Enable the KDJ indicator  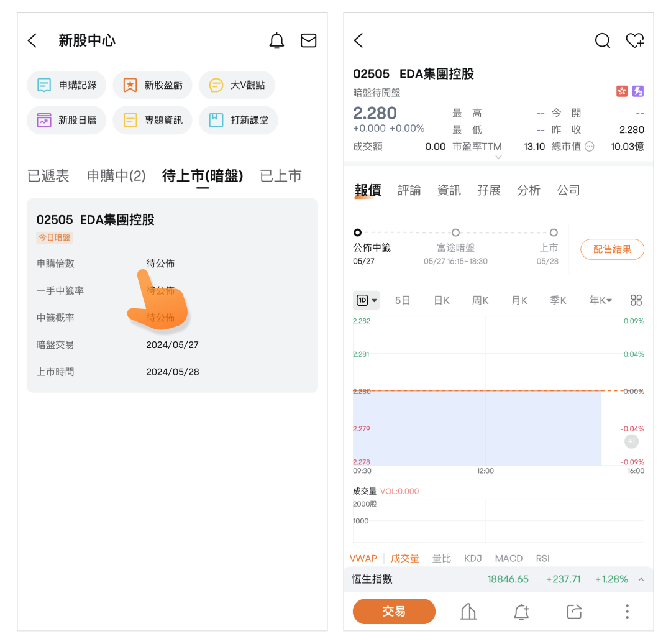pyautogui.click(x=473, y=558)
